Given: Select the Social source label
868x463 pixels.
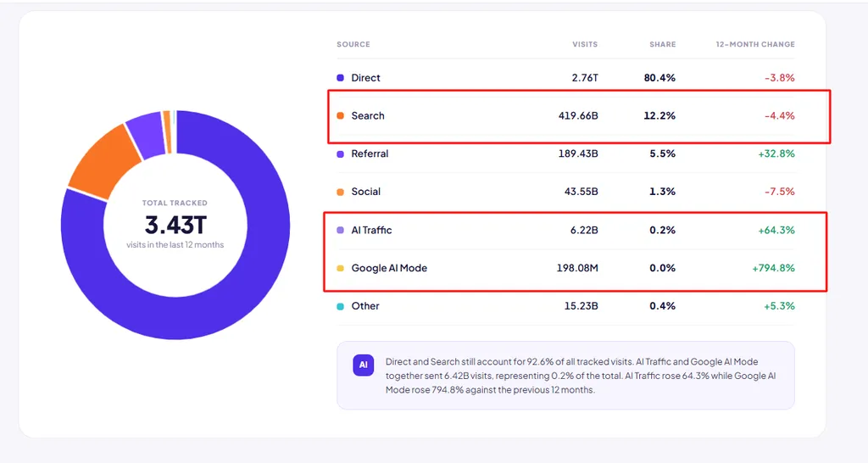Looking at the screenshot, I should [x=366, y=192].
